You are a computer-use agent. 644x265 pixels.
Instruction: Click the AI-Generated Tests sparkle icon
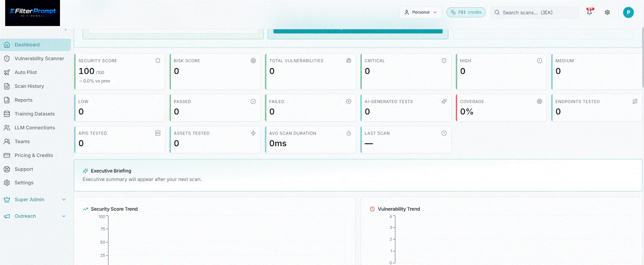click(444, 101)
